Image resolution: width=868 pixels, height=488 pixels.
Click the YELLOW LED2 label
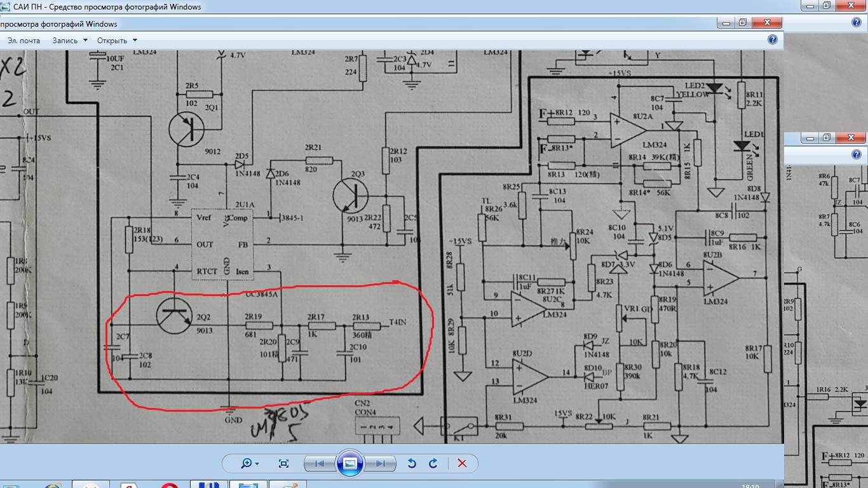693,94
